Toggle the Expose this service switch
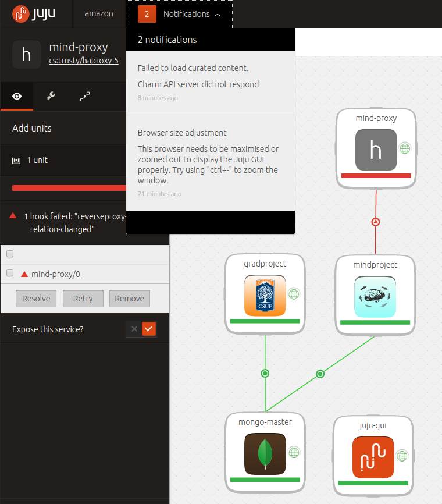The width and height of the screenshot is (442, 504). [x=142, y=329]
